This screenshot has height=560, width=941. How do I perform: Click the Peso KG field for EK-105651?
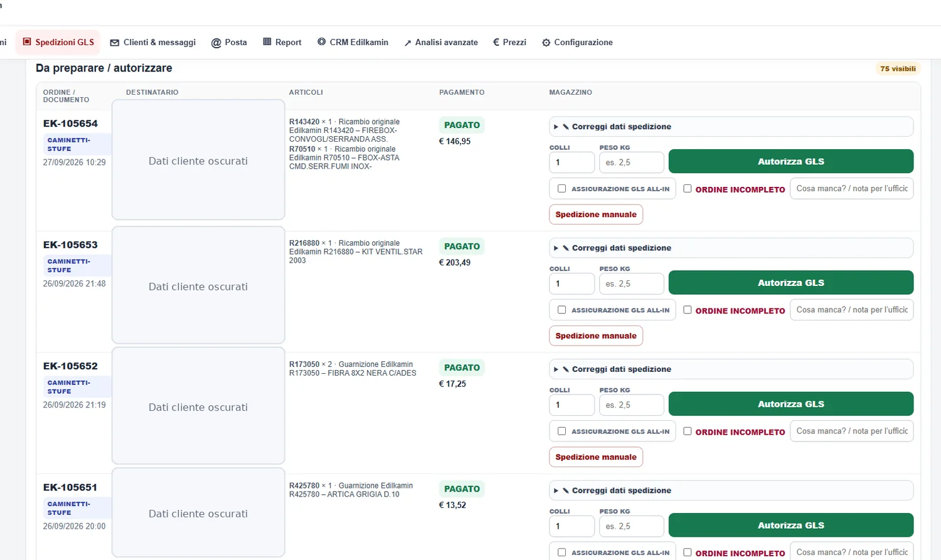tap(632, 526)
